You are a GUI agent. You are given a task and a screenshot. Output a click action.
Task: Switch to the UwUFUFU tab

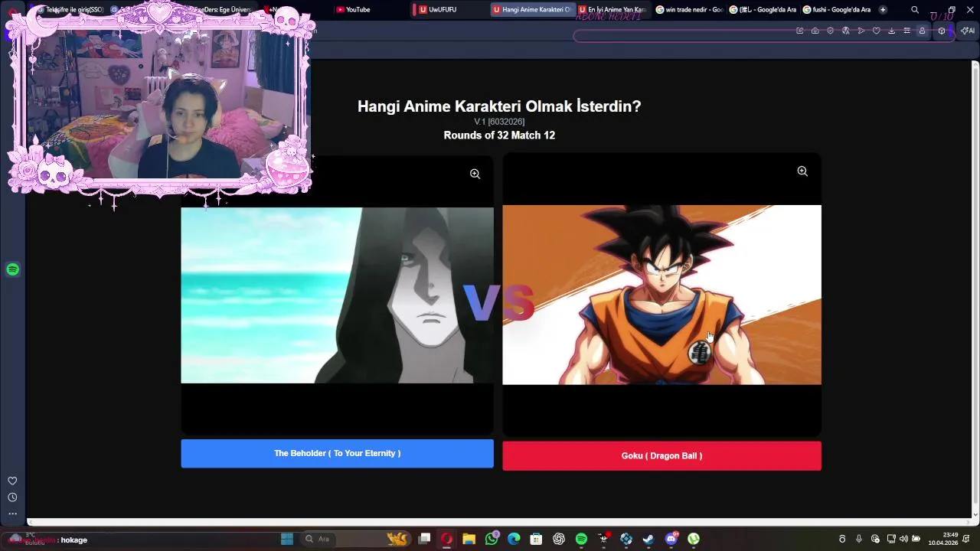[x=448, y=10]
